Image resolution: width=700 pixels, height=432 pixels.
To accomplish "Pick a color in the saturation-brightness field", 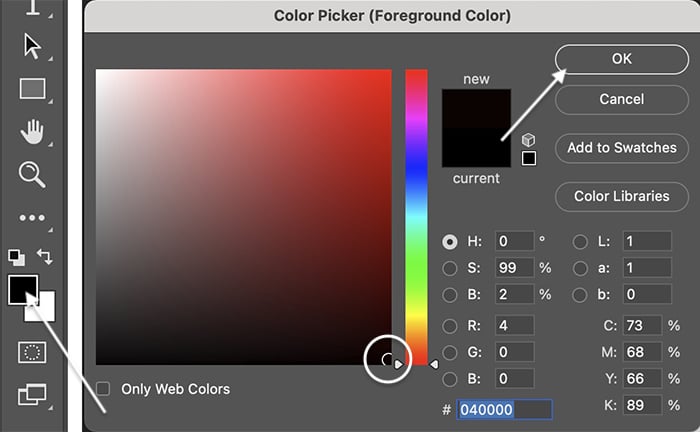I will (x=244, y=217).
